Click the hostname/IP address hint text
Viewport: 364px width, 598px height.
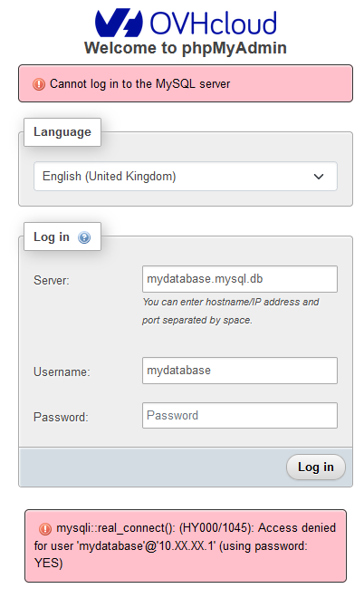(231, 311)
